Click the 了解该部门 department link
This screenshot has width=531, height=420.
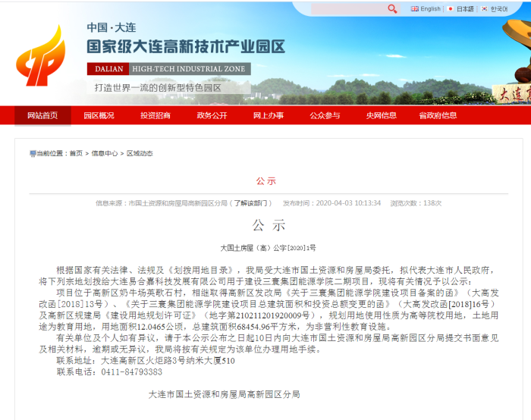coord(250,203)
